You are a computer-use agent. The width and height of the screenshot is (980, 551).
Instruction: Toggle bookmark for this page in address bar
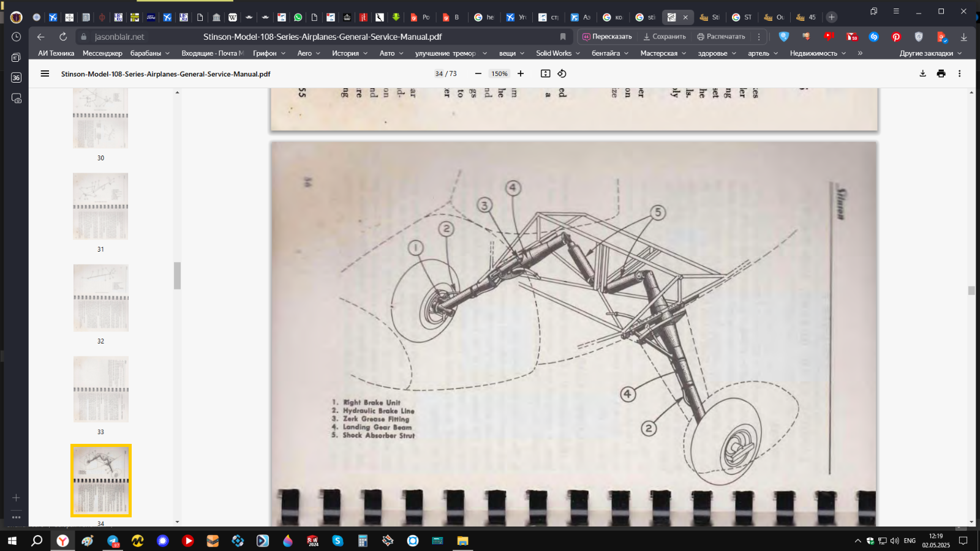coord(563,37)
